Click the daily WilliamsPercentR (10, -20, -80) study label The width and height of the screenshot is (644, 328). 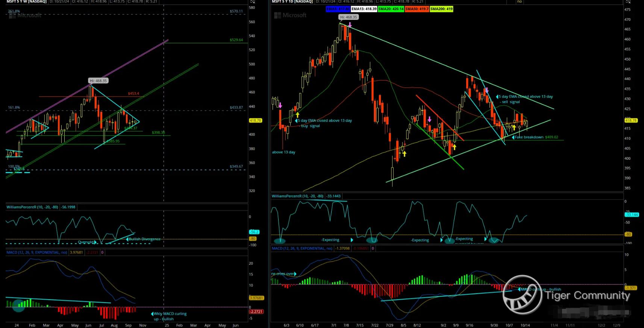(298, 196)
